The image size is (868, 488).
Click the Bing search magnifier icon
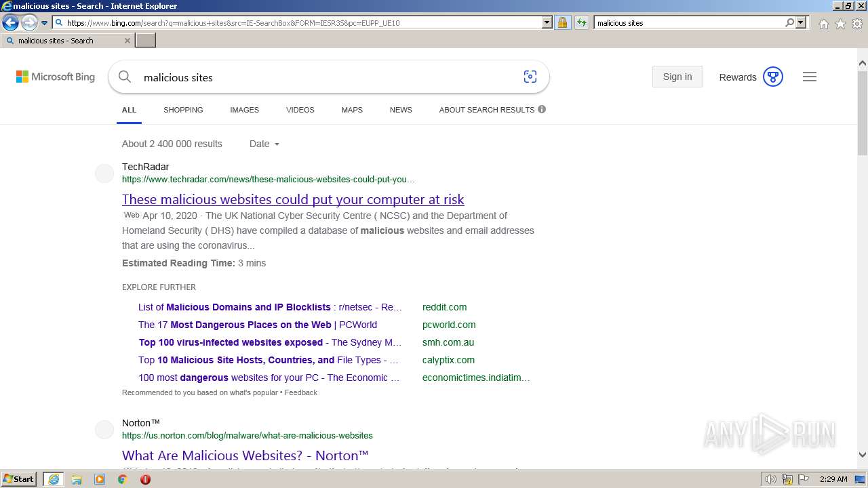[x=125, y=77]
